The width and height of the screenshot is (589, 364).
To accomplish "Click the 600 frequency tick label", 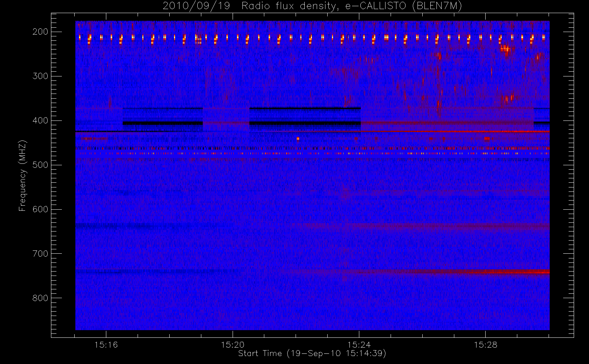I will (x=40, y=209).
